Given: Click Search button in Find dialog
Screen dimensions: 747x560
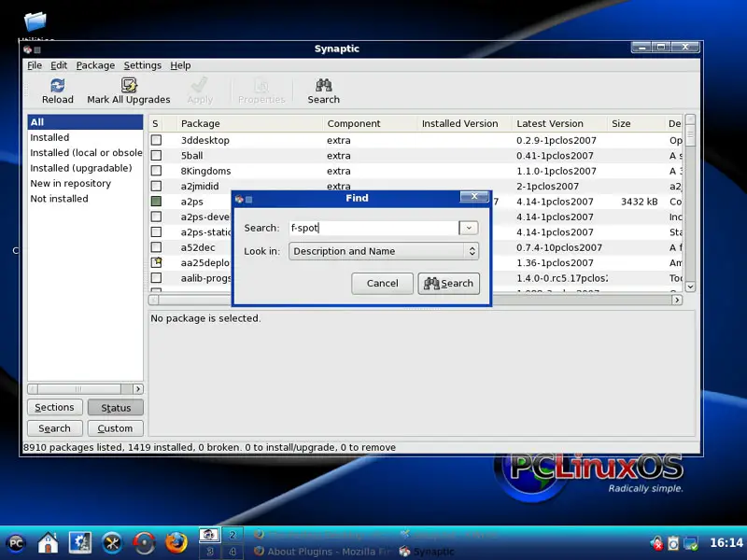Looking at the screenshot, I should [x=449, y=284].
